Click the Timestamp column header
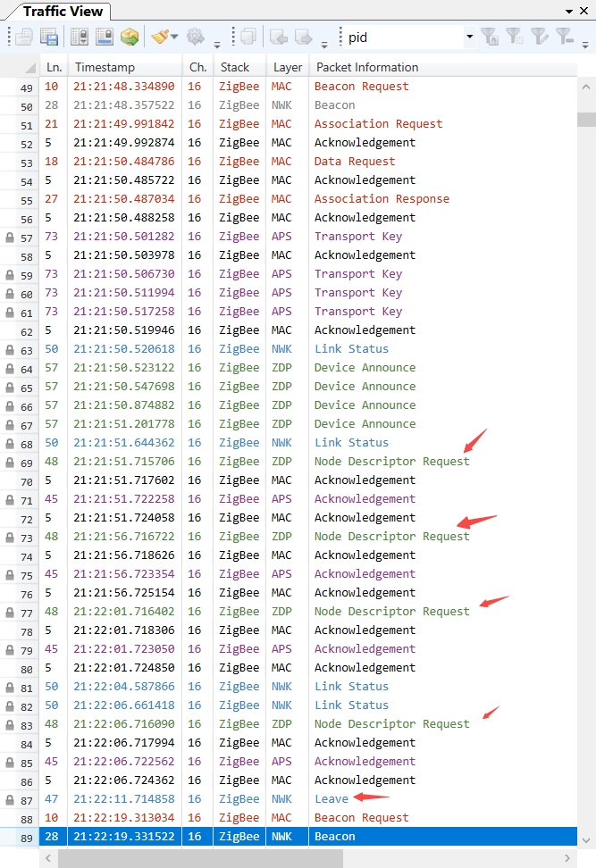This screenshot has height=868, width=596. [x=125, y=67]
